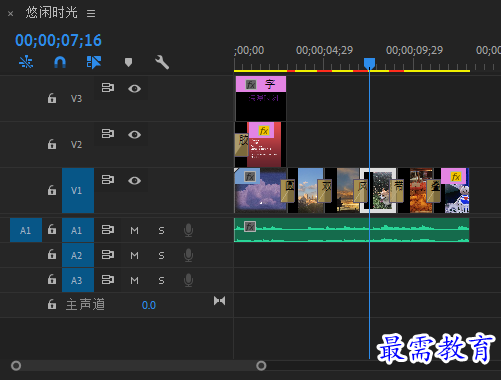Click the master volume 0.0 value
The width and height of the screenshot is (501, 380).
149,305
